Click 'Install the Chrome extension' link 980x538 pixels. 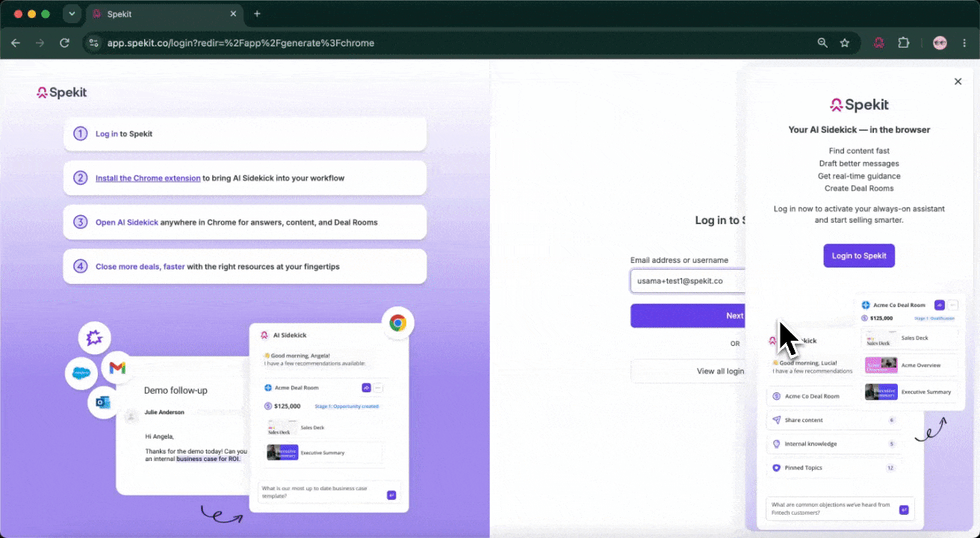148,178
